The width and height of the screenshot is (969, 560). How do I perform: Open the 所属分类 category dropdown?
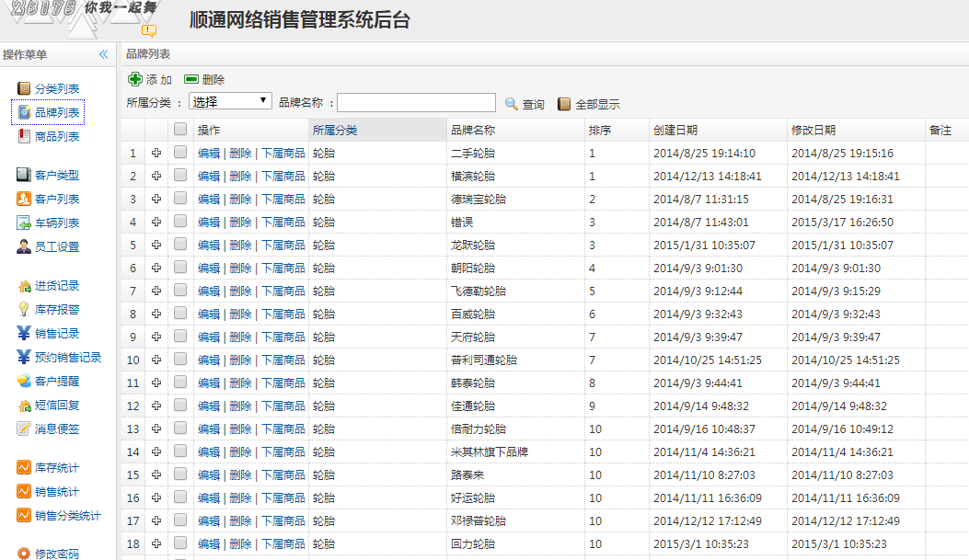pyautogui.click(x=230, y=101)
